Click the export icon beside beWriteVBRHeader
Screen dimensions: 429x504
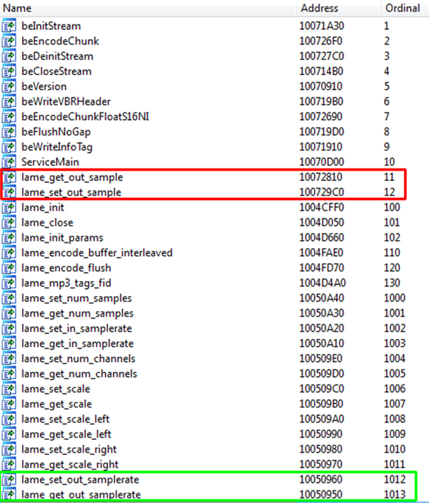9,102
